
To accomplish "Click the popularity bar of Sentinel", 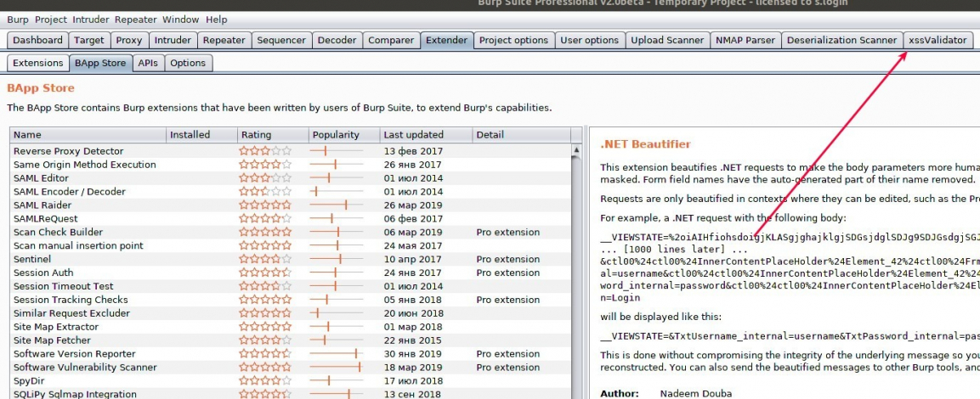I will coord(337,259).
